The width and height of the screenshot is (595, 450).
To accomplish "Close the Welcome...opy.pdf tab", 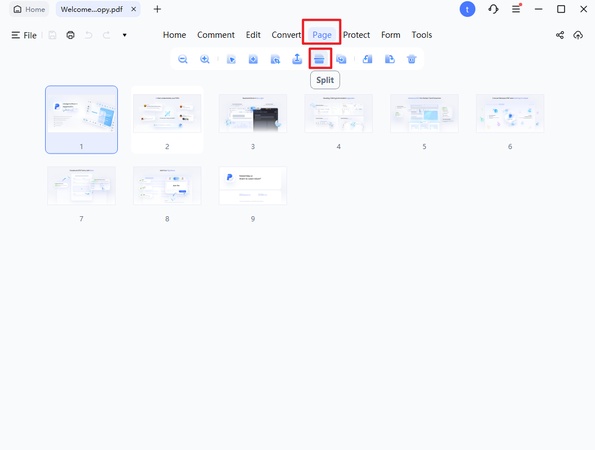I will 134,9.
